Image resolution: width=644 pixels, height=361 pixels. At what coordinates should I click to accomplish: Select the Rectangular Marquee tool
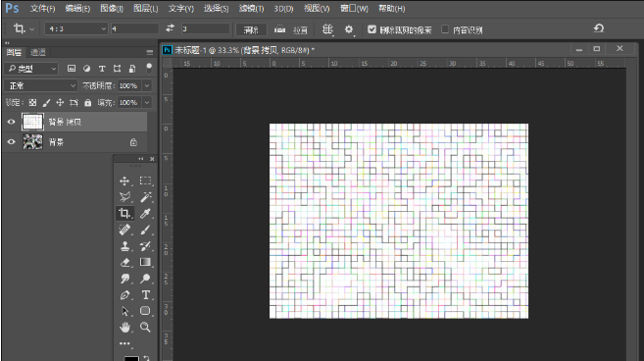coord(145,180)
